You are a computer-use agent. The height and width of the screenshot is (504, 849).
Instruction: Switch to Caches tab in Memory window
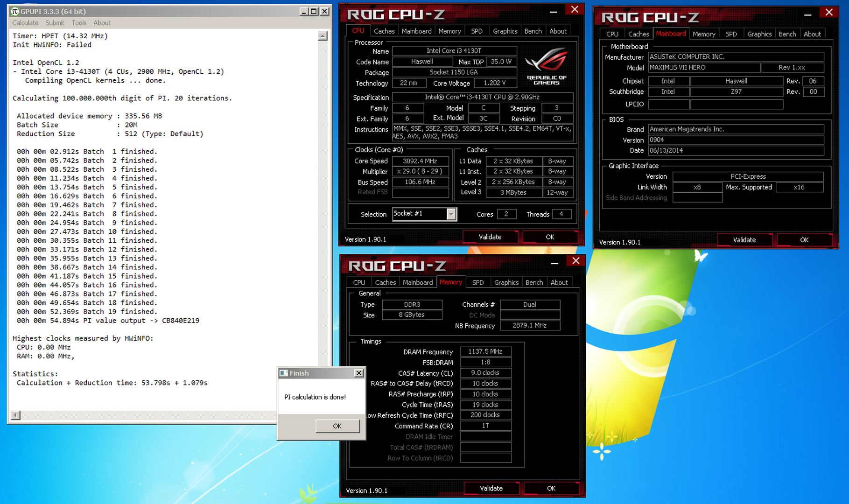[x=385, y=282]
